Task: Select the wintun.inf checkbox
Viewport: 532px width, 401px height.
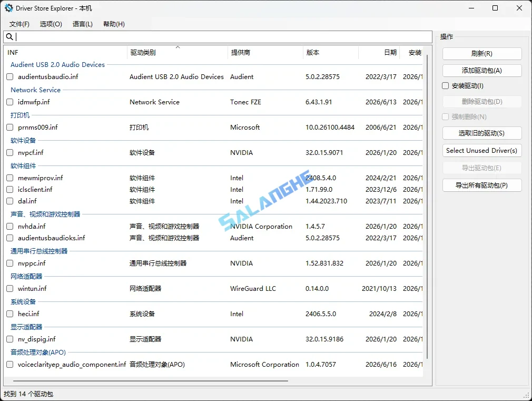Action: (10, 289)
